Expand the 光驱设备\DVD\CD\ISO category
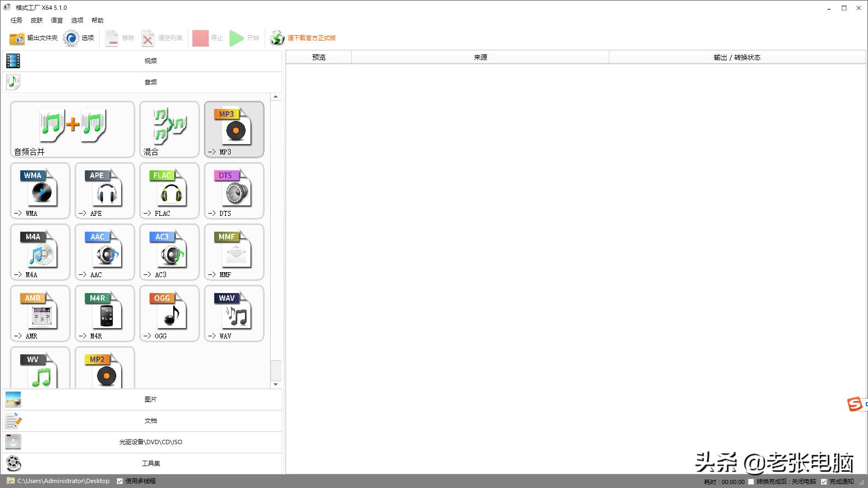This screenshot has width=868, height=488. click(x=142, y=442)
